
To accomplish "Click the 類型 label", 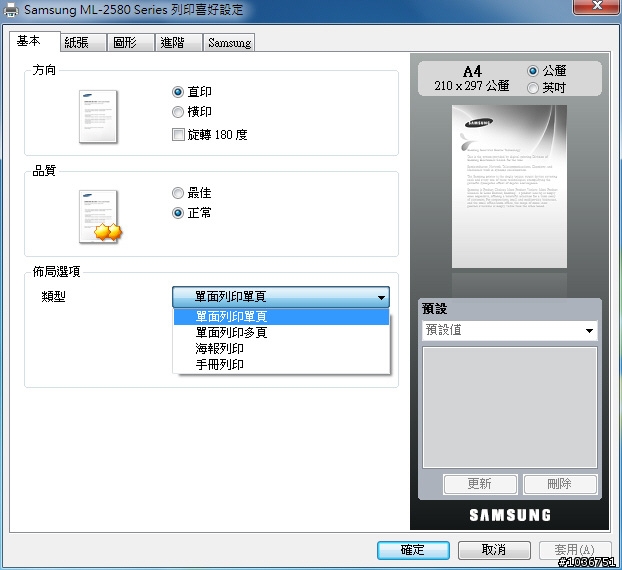I will [x=53, y=296].
